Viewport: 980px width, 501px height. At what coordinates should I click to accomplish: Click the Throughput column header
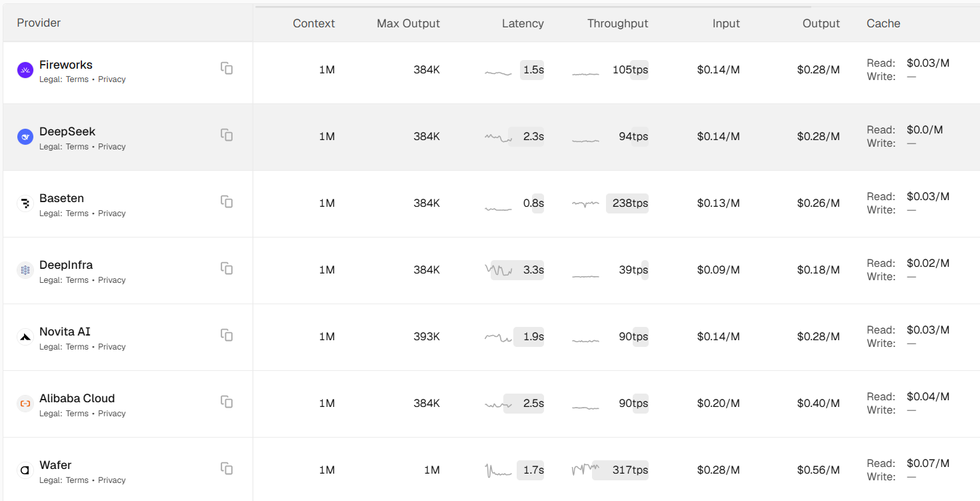pyautogui.click(x=618, y=23)
